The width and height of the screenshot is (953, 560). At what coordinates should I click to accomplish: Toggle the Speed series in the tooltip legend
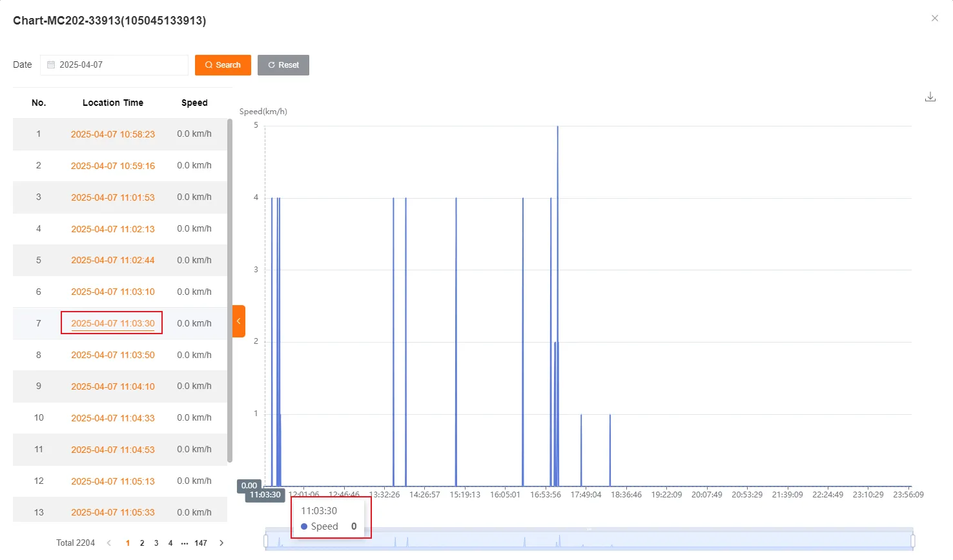coord(322,526)
